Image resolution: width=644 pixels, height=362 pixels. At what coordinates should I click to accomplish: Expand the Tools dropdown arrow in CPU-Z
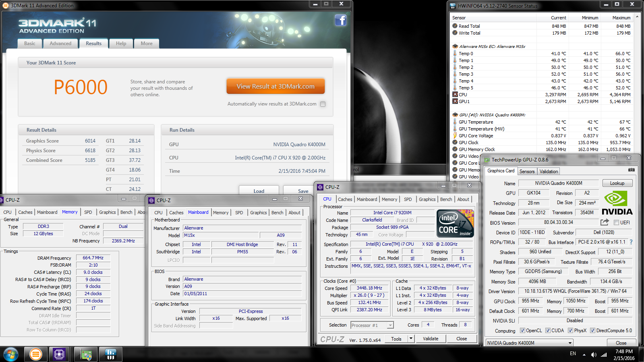coord(411,339)
